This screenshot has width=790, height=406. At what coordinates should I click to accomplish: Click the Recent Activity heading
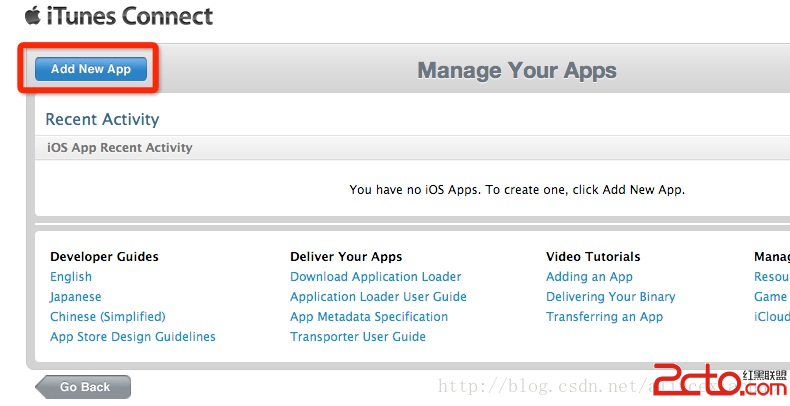(x=102, y=119)
